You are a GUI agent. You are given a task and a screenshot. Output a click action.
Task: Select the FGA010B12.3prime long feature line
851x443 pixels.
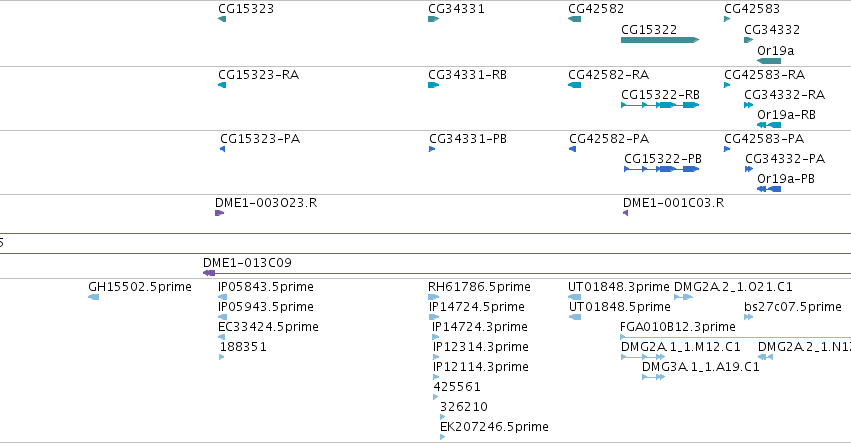pyautogui.click(x=735, y=337)
